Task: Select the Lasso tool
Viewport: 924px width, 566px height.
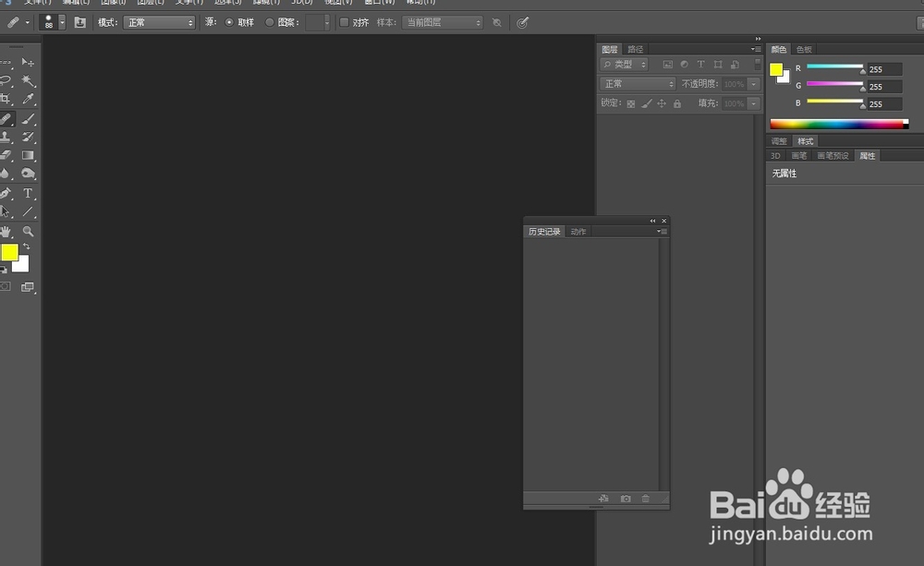Action: [6, 80]
